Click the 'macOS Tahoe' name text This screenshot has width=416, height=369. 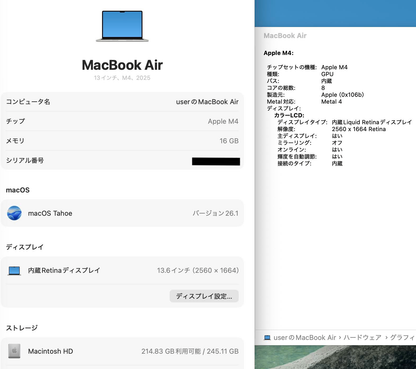(50, 213)
